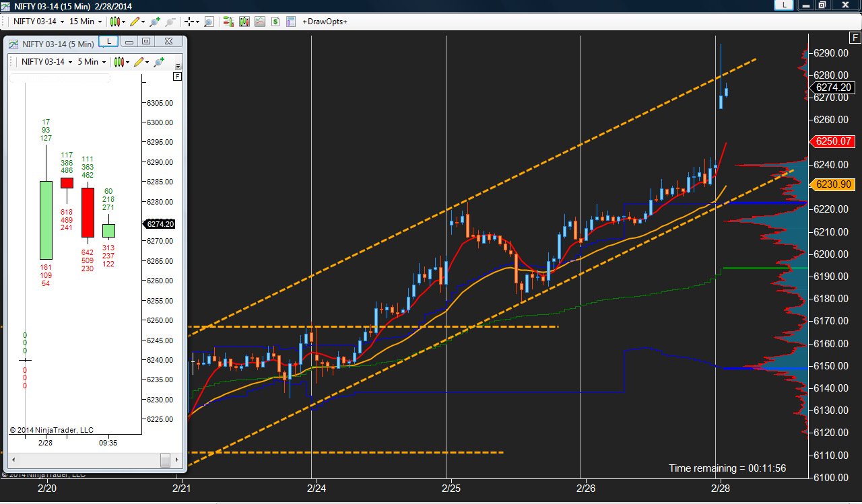The height and width of the screenshot is (504, 862).
Task: Click the 6100.00 price axis label
Action: 832,478
